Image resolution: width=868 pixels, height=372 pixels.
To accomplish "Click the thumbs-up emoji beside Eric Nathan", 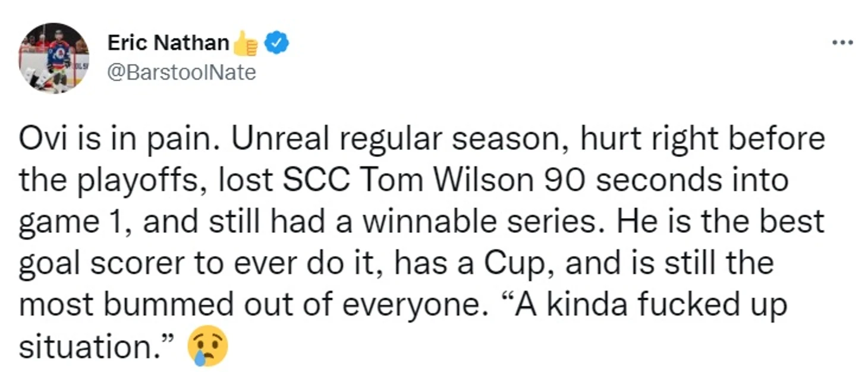I will click(246, 43).
